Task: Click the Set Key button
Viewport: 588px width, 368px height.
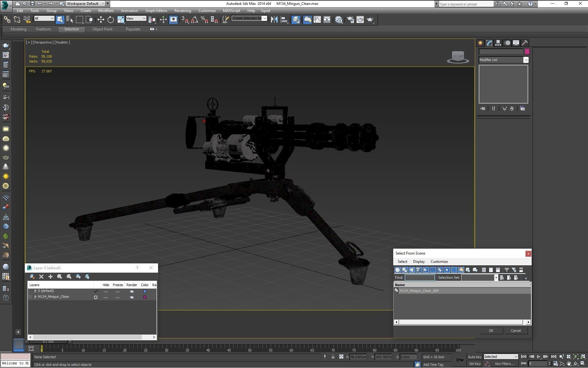Action: (x=474, y=364)
